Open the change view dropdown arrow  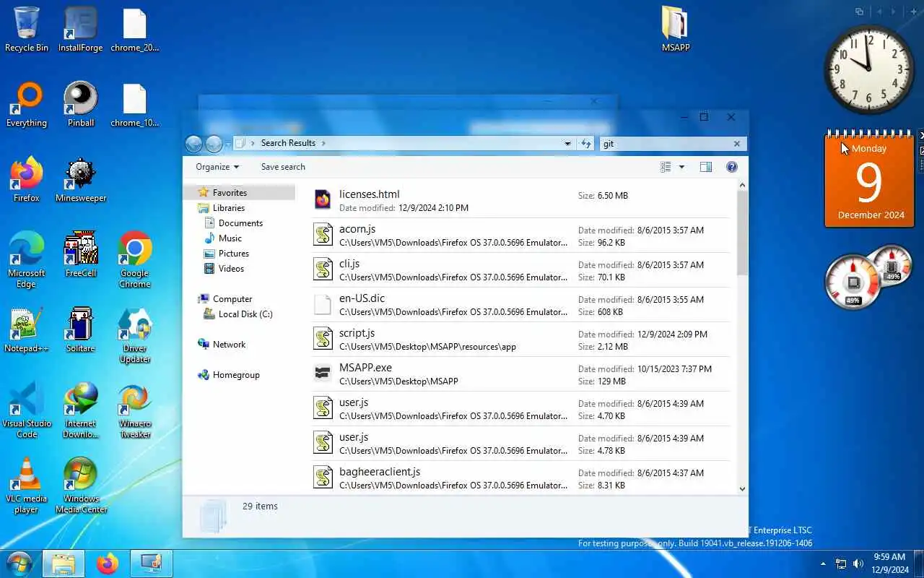[x=681, y=167]
